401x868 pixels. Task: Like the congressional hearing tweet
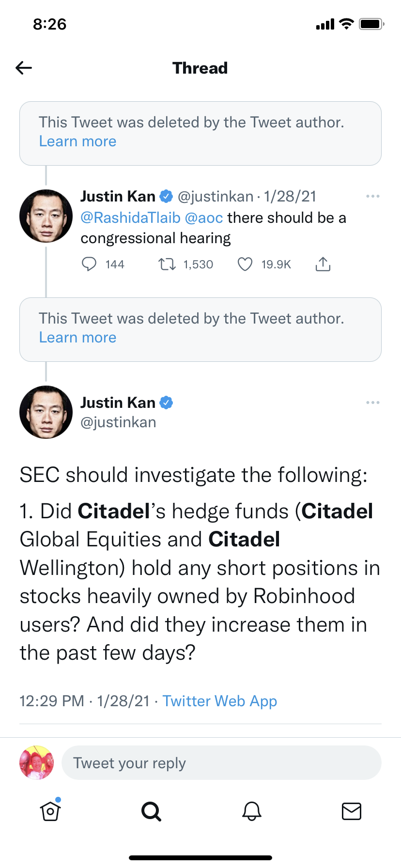point(245,264)
